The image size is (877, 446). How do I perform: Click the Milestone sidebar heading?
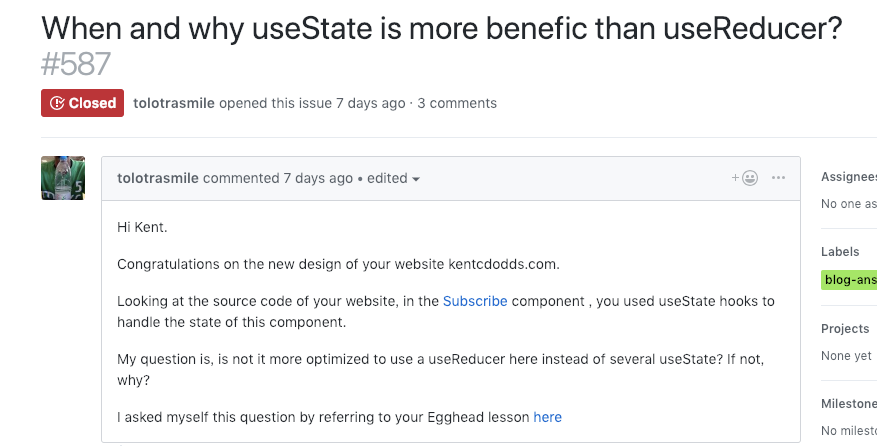tap(848, 403)
